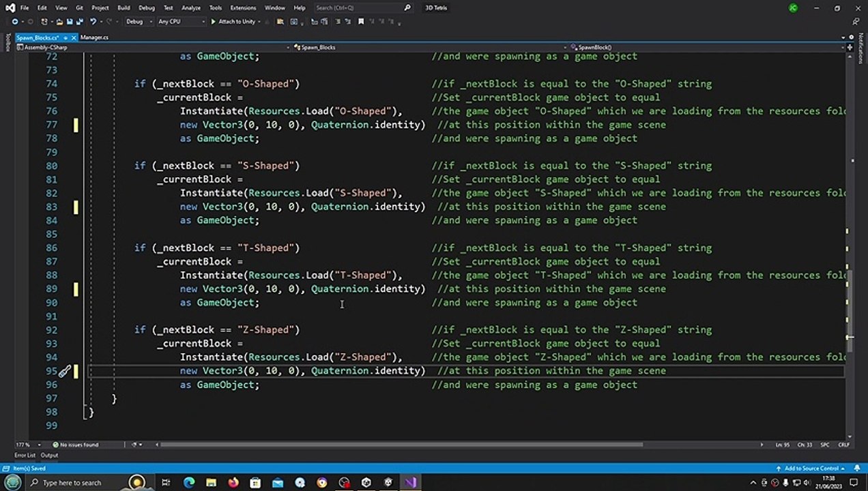Open the File menu
Screen dimensions: 868x491
[25, 8]
